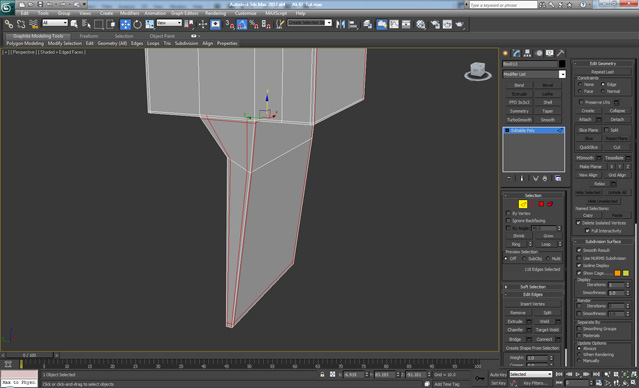Click the Select by Name icon
The width and height of the screenshot is (639, 388).
[x=86, y=24]
